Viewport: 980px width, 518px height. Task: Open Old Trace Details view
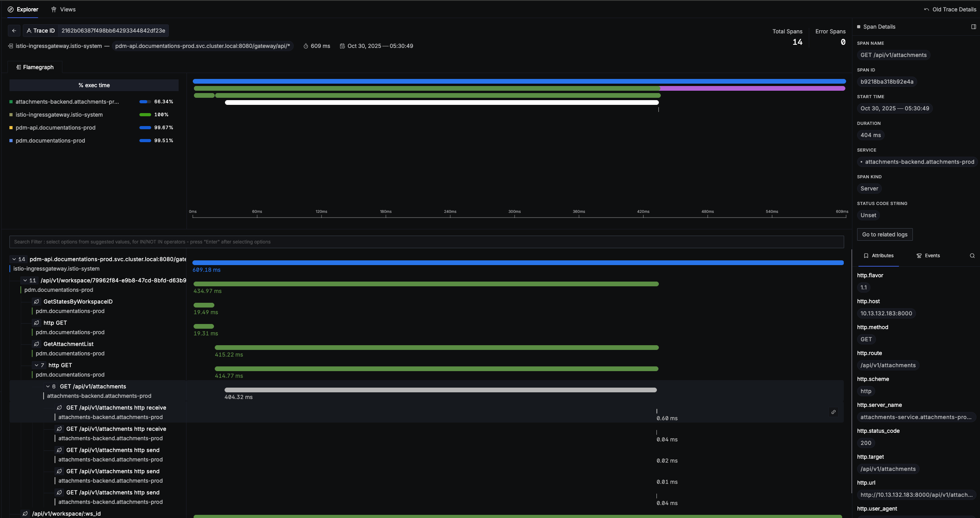950,9
